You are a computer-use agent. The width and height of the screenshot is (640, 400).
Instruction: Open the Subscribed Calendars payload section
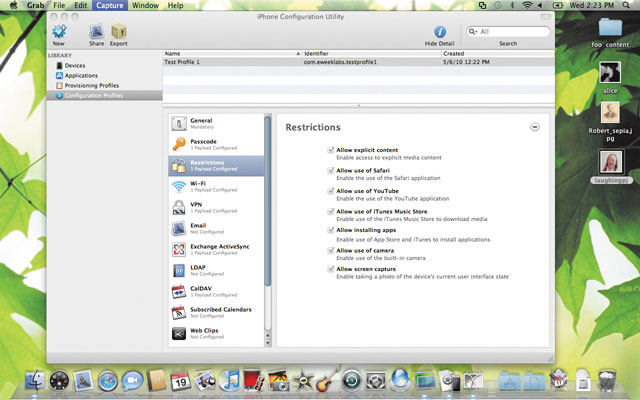(x=216, y=313)
